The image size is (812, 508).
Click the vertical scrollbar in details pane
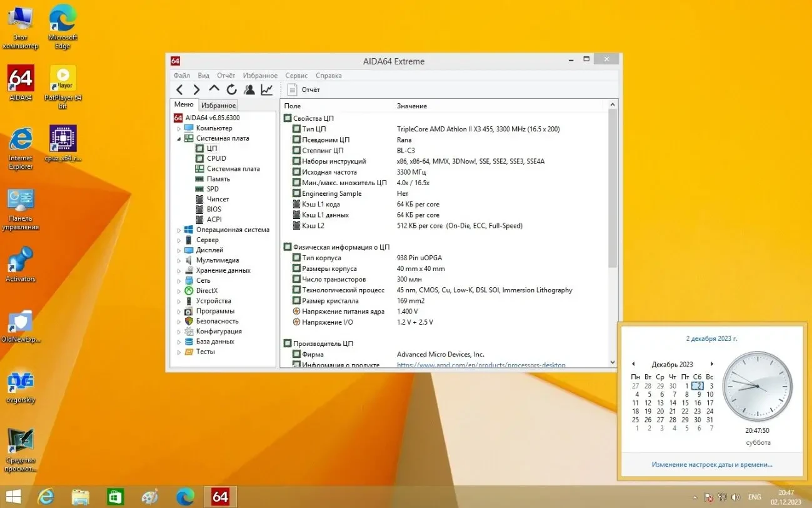click(612, 188)
